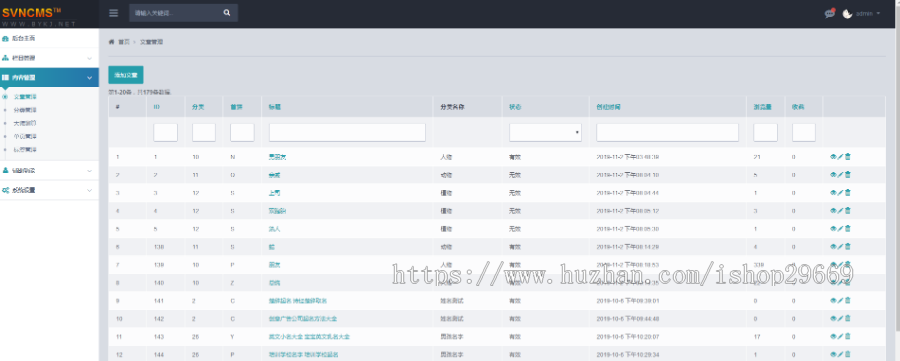Viewport: 900px width, 361px height.
Task: Focus the 分类 category filter box
Action: [x=204, y=132]
